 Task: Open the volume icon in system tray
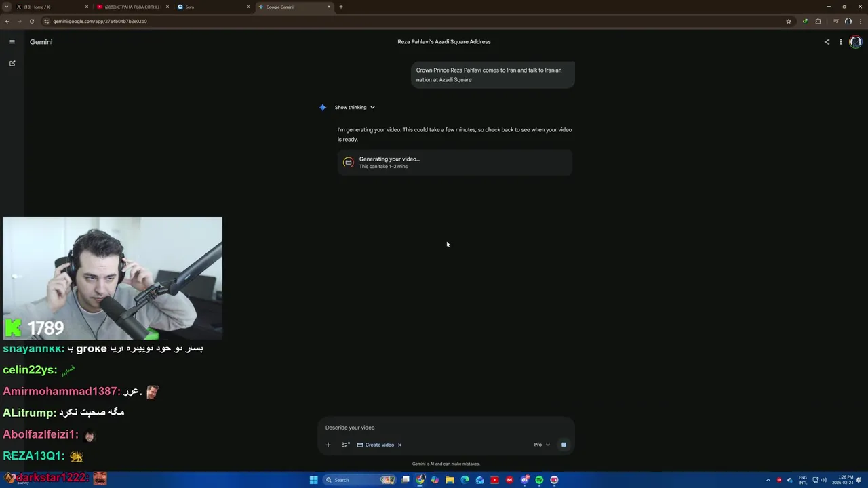pos(824,480)
